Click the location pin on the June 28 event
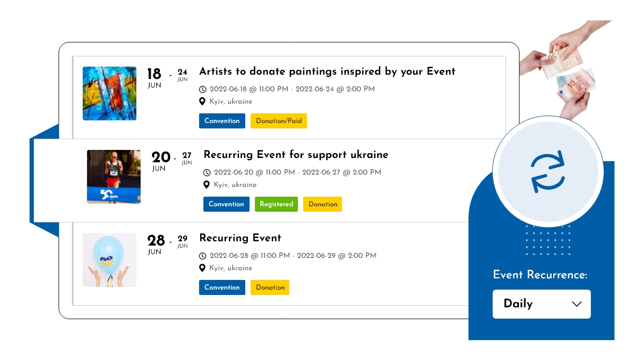Image resolution: width=644 pixels, height=360 pixels. [202, 268]
